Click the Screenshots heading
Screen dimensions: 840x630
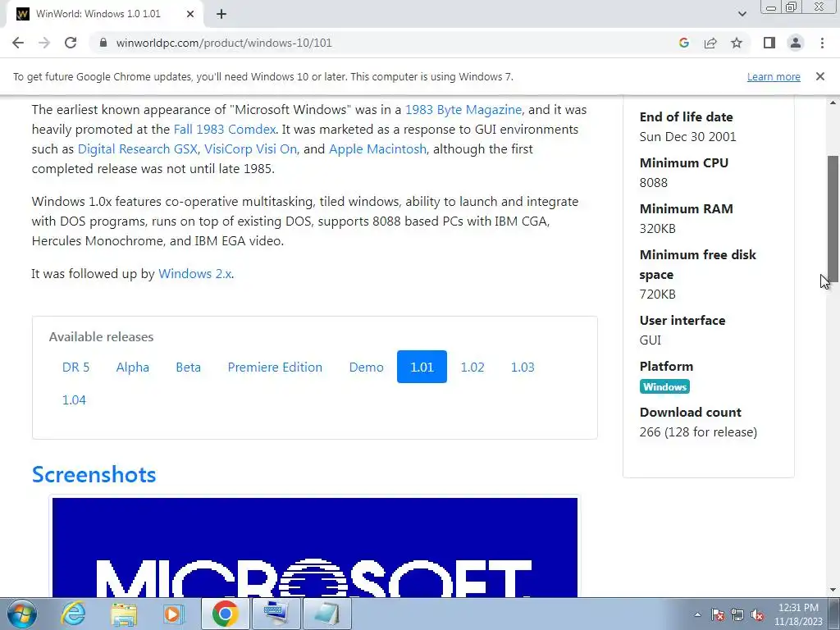(94, 475)
